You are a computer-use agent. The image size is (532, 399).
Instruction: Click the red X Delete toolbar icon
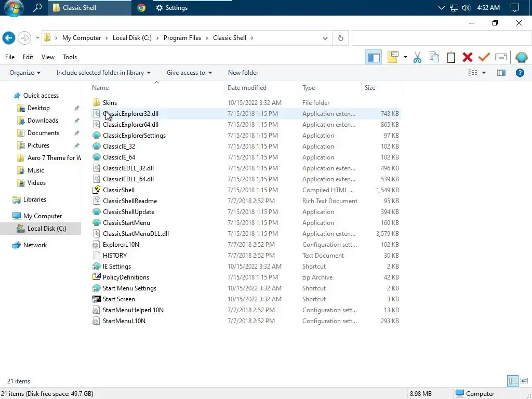(x=468, y=57)
